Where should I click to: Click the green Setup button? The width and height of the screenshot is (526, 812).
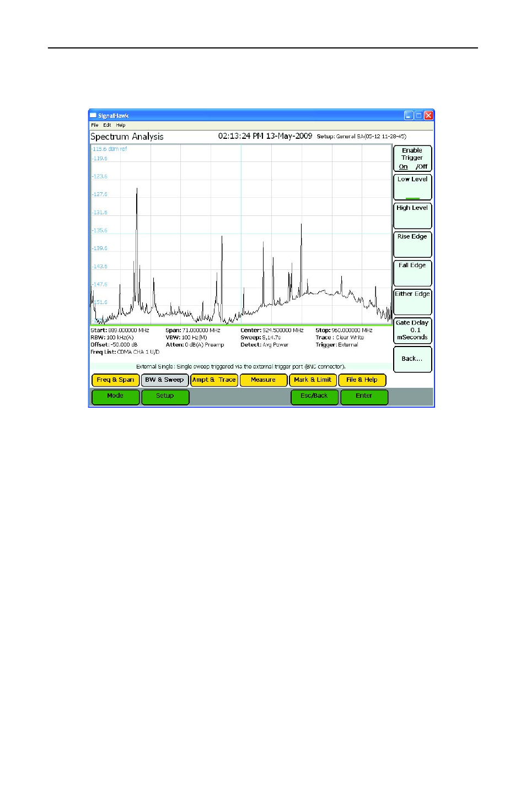pyautogui.click(x=165, y=397)
